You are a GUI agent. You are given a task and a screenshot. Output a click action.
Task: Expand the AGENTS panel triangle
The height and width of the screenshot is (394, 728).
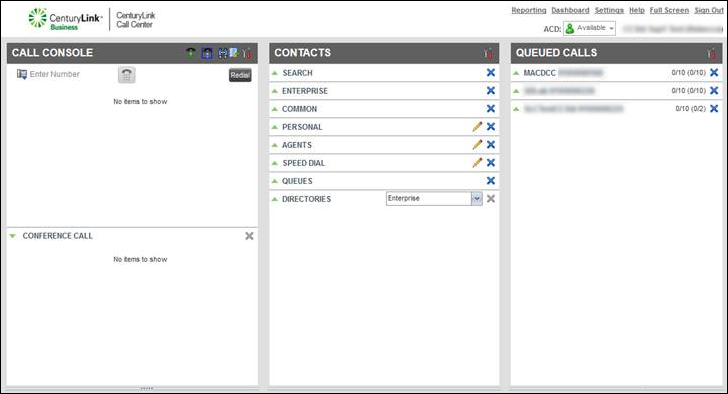tap(275, 145)
